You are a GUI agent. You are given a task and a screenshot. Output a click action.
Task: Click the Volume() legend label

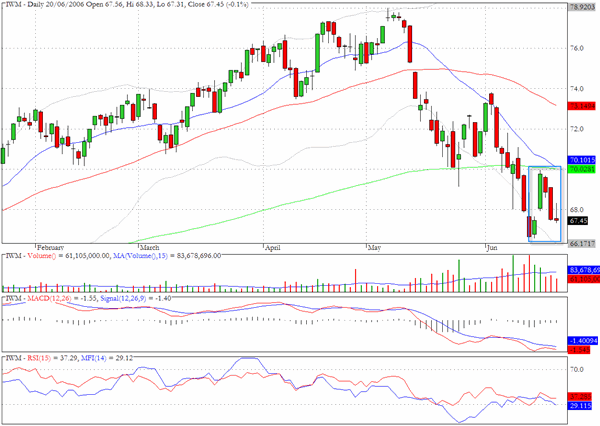[41, 256]
